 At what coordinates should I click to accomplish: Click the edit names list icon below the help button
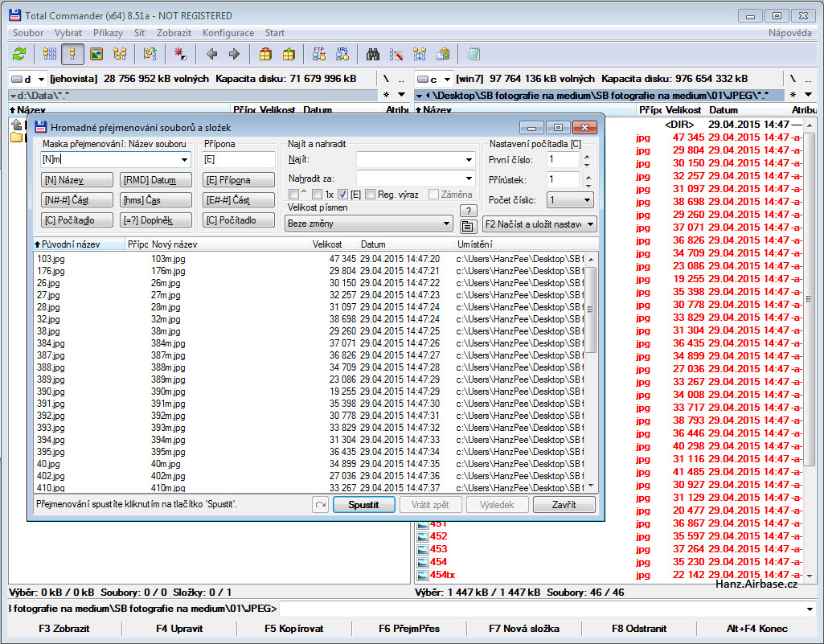(x=468, y=227)
